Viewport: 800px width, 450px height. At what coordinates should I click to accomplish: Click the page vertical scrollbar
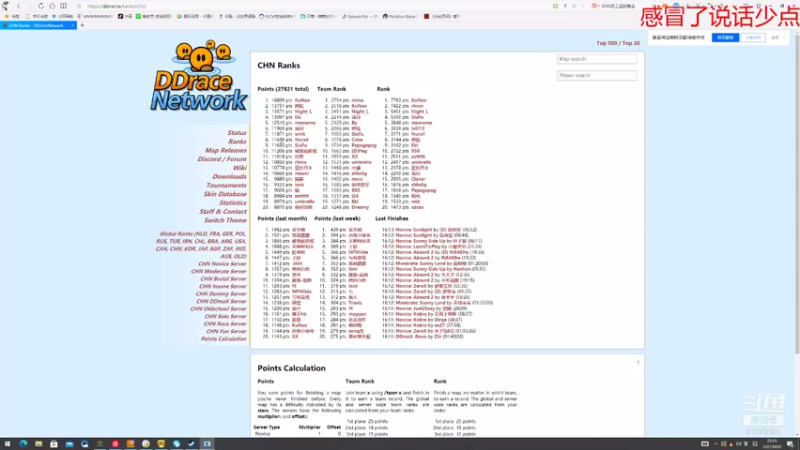pos(797,194)
